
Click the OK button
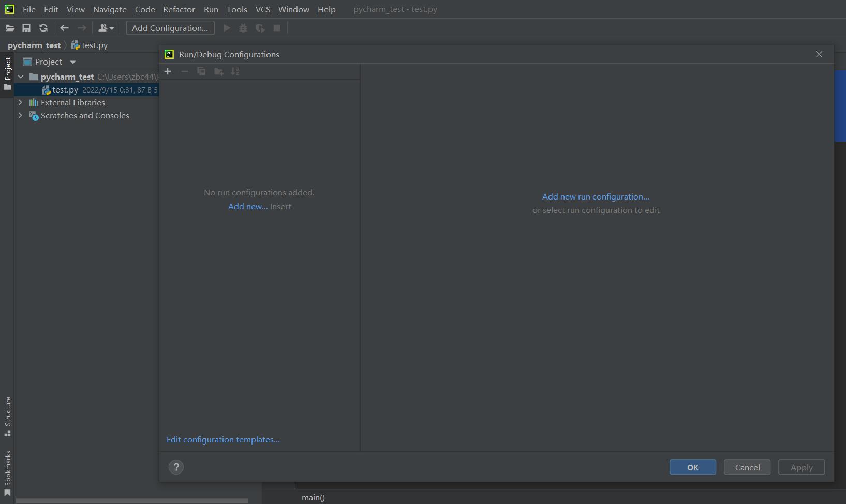[x=693, y=467]
